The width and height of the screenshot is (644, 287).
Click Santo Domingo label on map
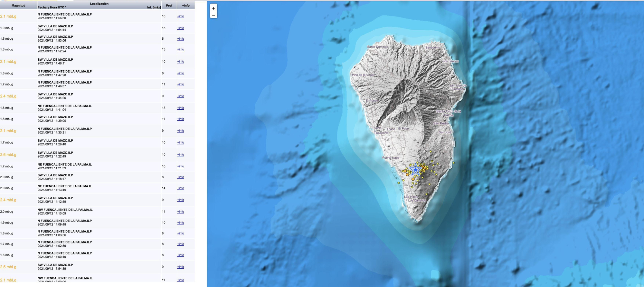coord(378,47)
